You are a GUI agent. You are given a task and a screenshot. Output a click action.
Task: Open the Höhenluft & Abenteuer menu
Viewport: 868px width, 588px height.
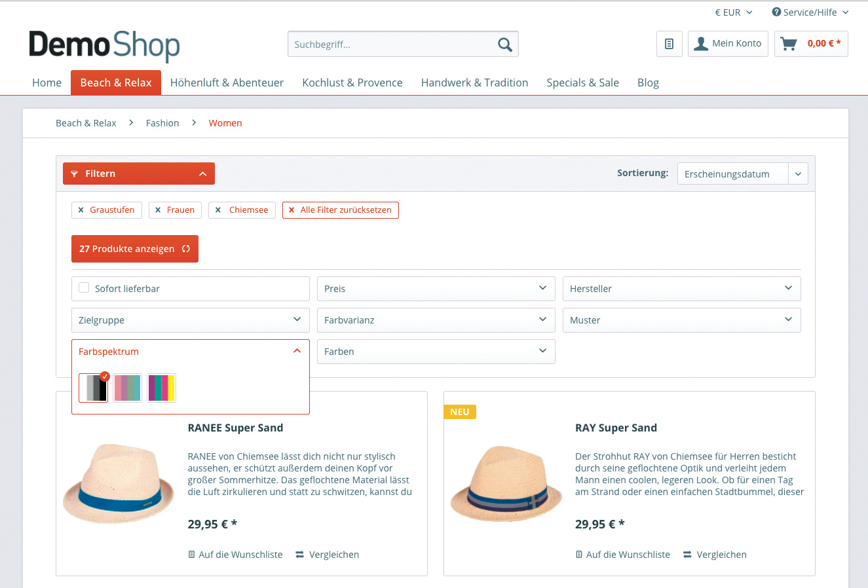pos(227,83)
